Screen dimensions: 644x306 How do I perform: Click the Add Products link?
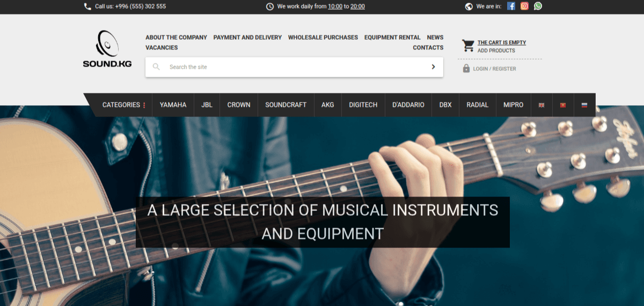point(496,50)
